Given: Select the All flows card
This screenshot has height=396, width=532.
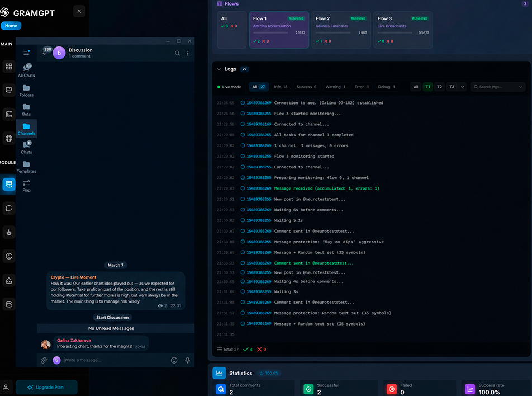Looking at the screenshot, I should coord(232,30).
